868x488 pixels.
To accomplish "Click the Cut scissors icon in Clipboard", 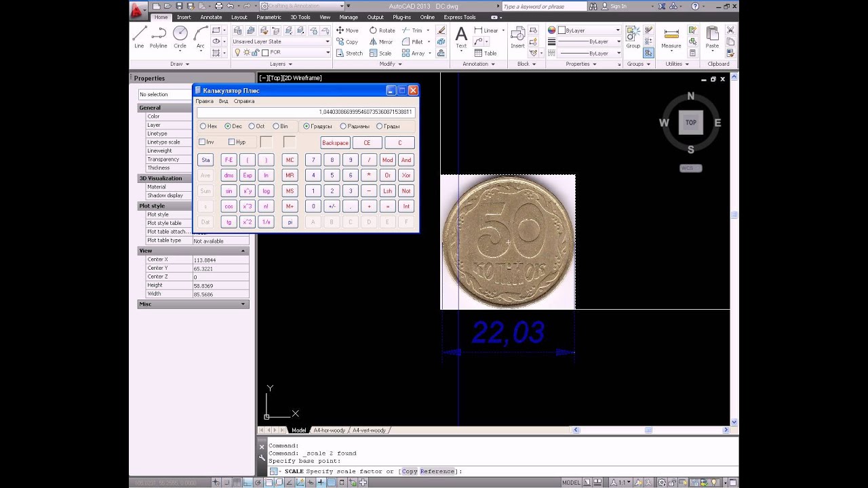I will (730, 30).
